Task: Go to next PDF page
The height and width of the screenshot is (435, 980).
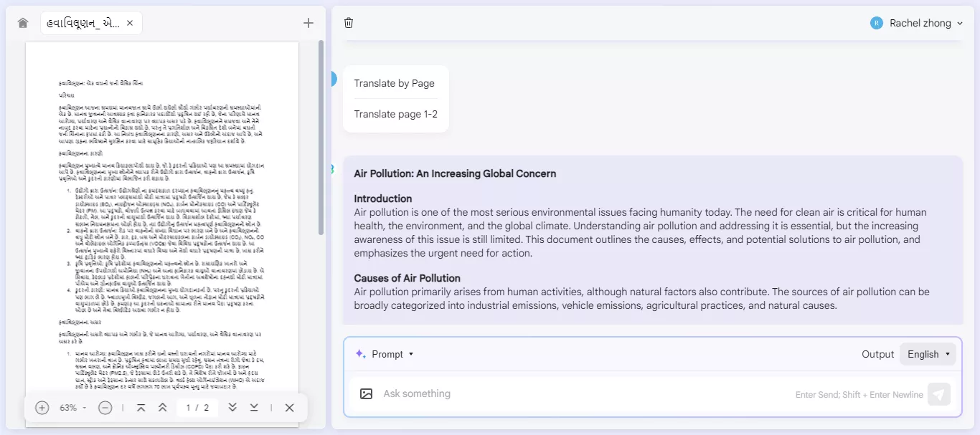Action: click(x=232, y=408)
